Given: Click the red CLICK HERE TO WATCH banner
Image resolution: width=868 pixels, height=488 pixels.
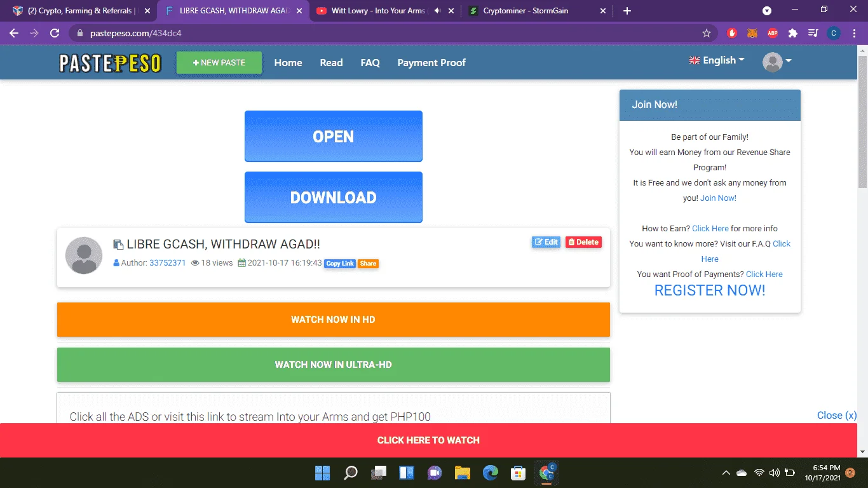Looking at the screenshot, I should pos(428,440).
